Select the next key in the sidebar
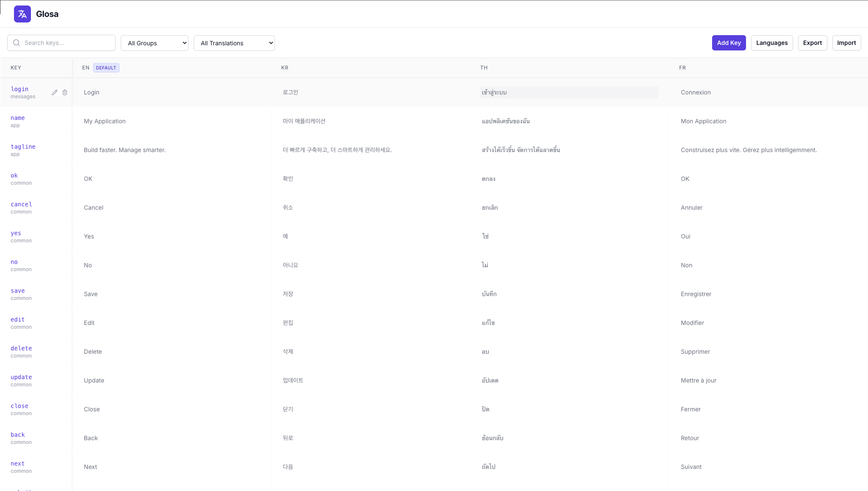 [17, 463]
